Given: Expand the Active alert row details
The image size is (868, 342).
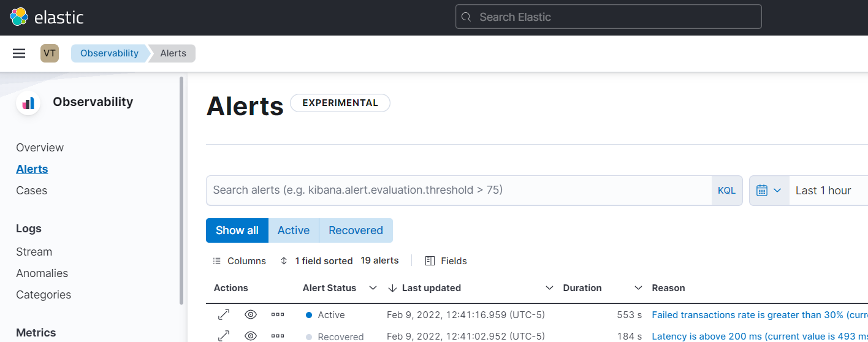Looking at the screenshot, I should point(224,315).
